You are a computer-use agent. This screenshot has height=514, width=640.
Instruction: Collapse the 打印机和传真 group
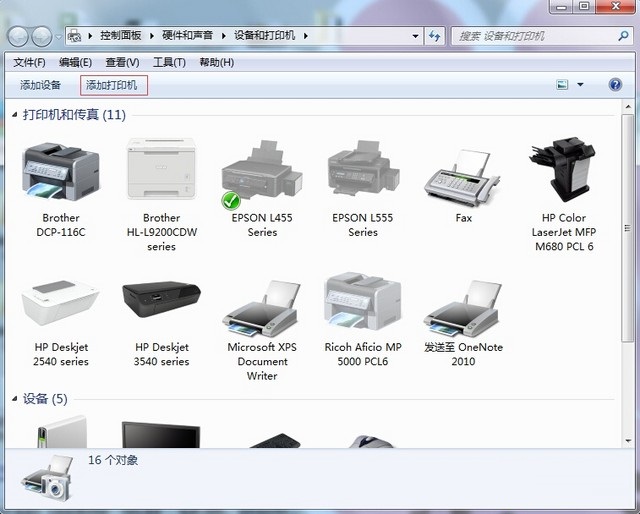(x=13, y=116)
